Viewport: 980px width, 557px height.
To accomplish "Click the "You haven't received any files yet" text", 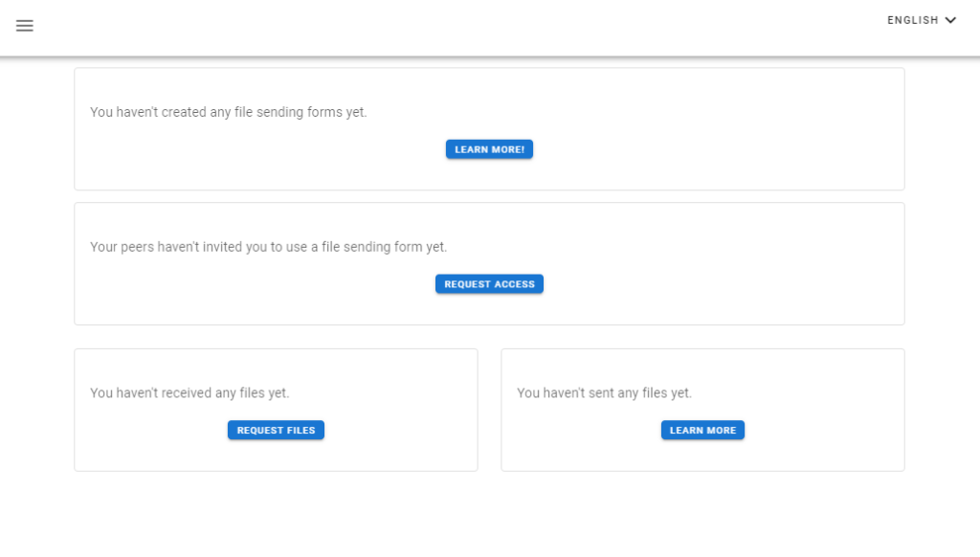I will pyautogui.click(x=189, y=393).
